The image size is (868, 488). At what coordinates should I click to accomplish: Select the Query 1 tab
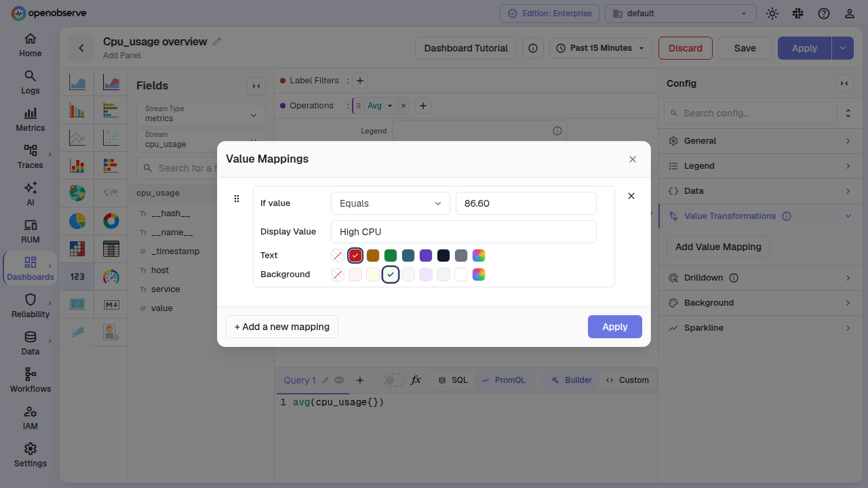click(x=300, y=380)
